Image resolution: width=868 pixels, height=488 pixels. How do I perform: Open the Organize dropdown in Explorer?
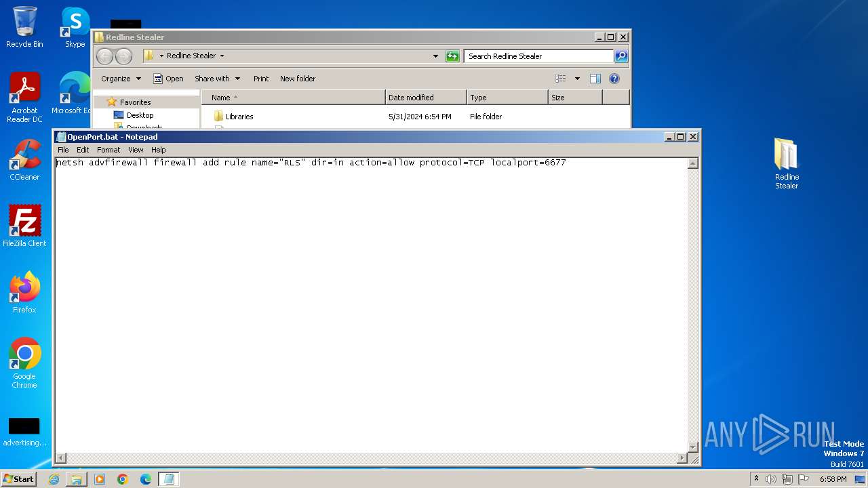pos(121,79)
